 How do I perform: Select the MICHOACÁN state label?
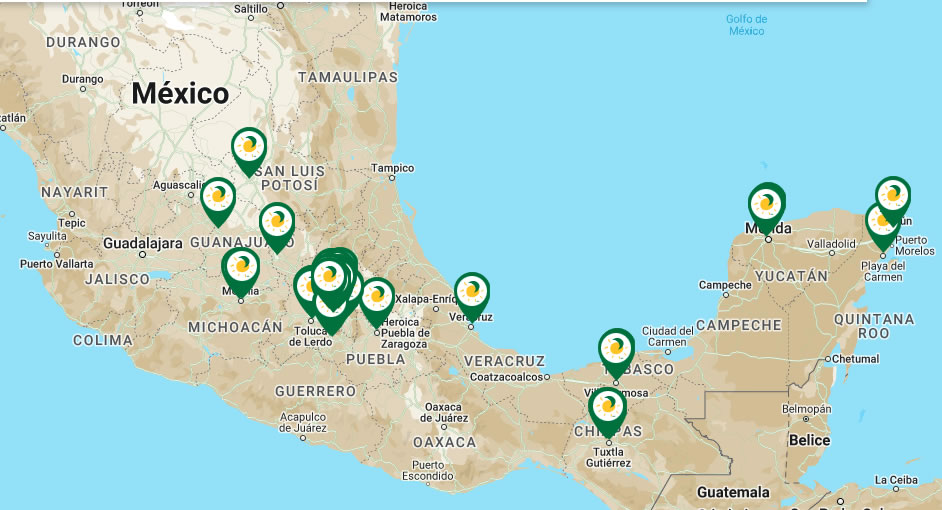[x=236, y=327]
